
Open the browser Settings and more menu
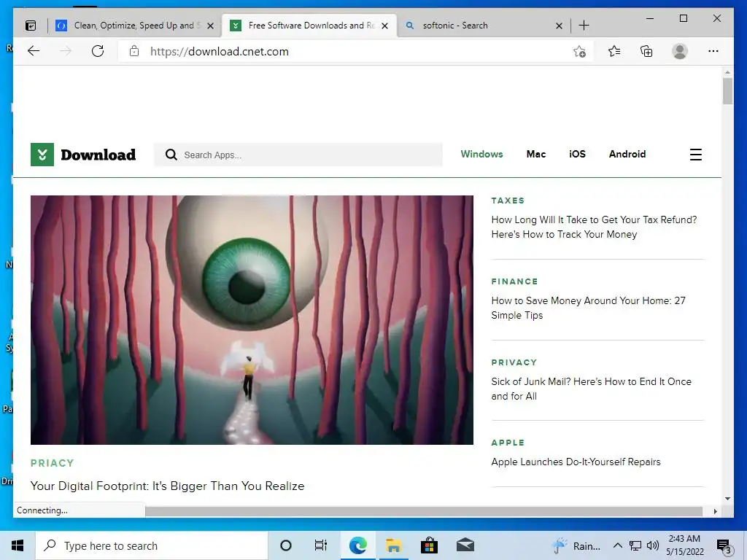tap(713, 51)
